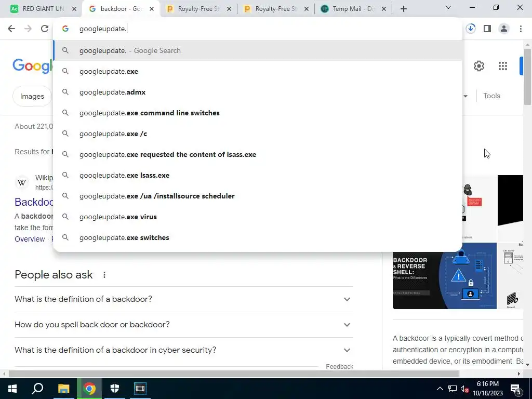Open the notification center icon

coord(516,389)
